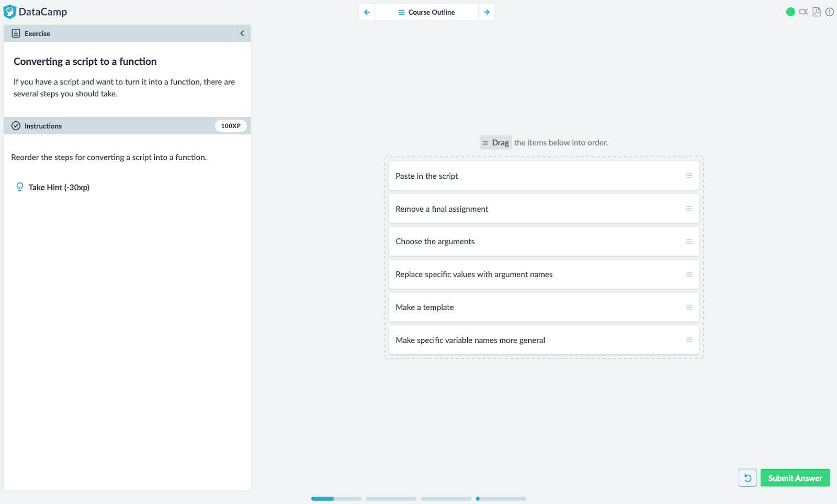Grab handle of 'Make specific variable names' row

(689, 340)
